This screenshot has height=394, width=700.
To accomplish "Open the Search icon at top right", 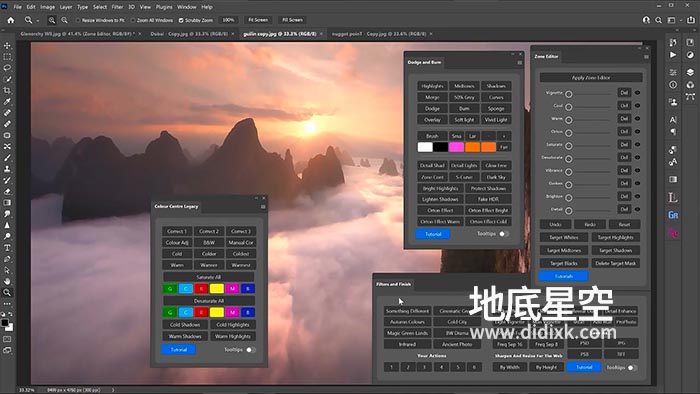I will tap(658, 20).
